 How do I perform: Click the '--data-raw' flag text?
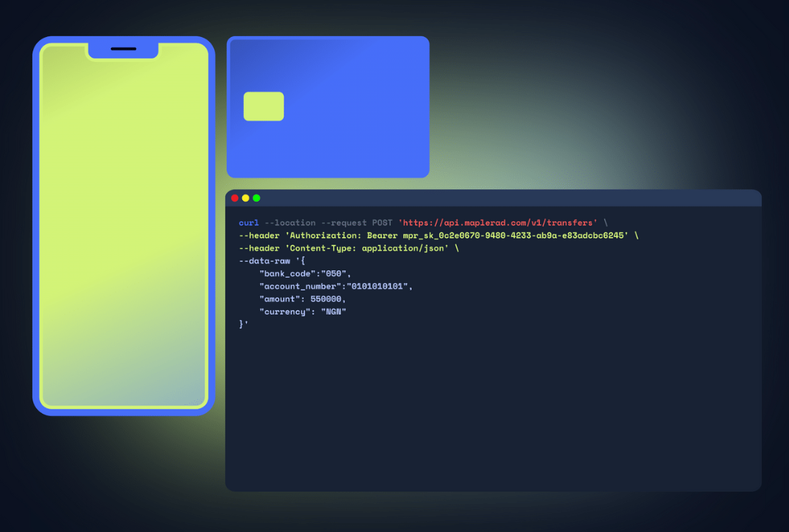264,261
